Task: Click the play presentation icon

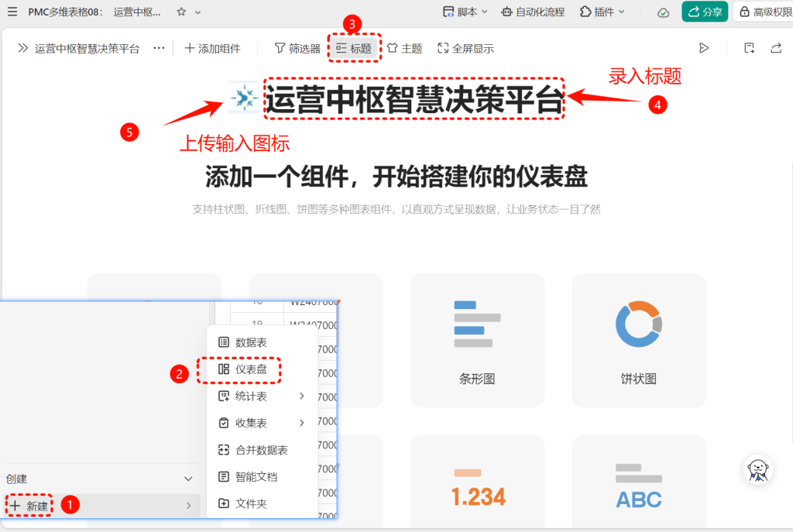Action: pyautogui.click(x=703, y=48)
